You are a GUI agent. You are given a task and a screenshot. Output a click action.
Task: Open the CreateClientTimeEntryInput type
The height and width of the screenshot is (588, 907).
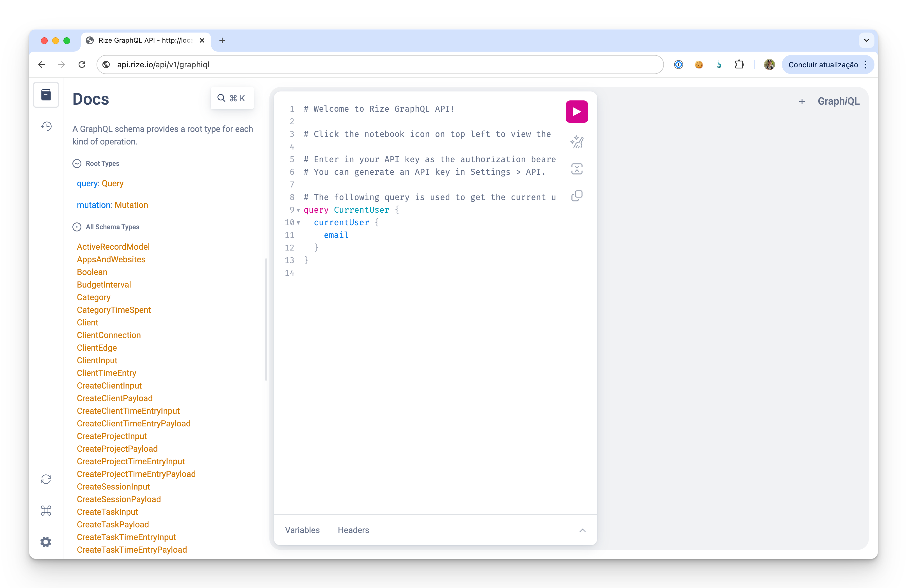coord(128,411)
